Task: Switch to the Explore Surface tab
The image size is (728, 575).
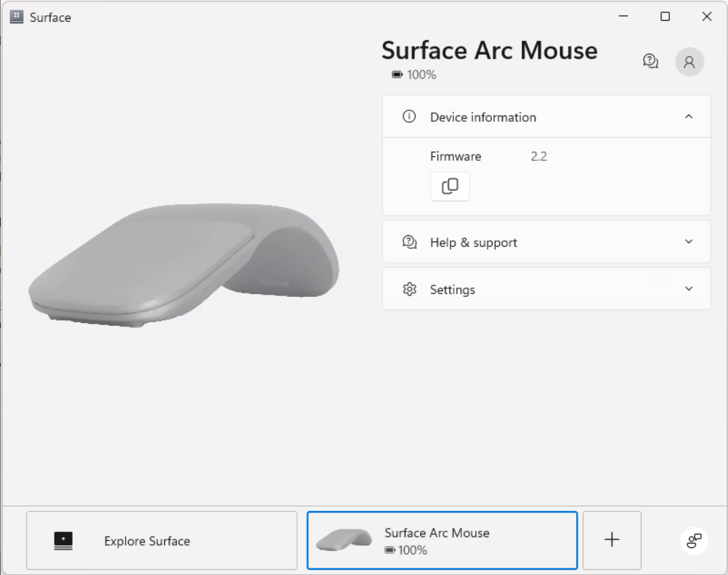Action: [x=161, y=540]
